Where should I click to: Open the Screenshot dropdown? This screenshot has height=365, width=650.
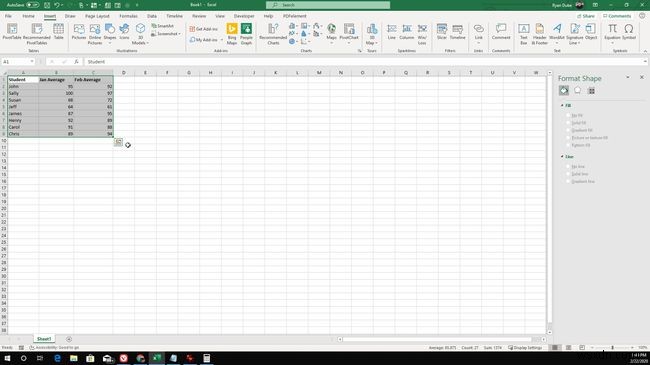click(165, 34)
